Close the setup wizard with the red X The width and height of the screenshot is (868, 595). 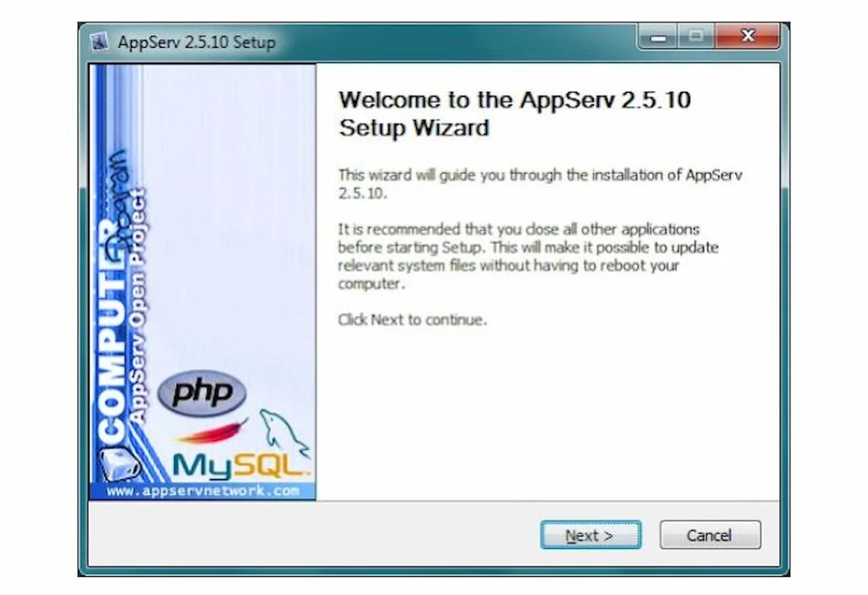pos(747,36)
